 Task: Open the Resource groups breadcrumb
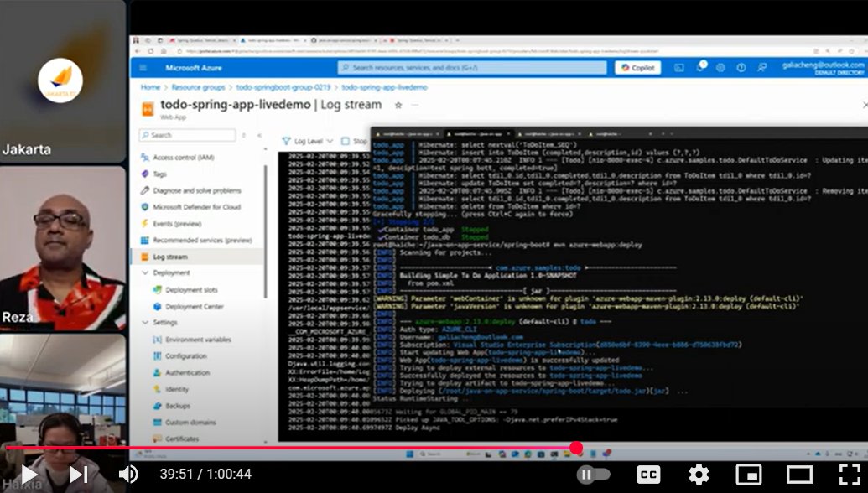pyautogui.click(x=198, y=87)
